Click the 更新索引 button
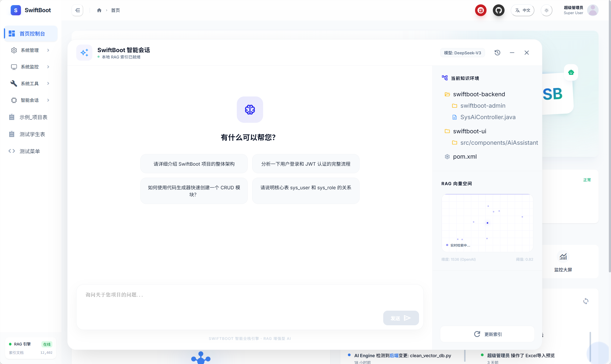This screenshot has width=611, height=364. pos(487,334)
